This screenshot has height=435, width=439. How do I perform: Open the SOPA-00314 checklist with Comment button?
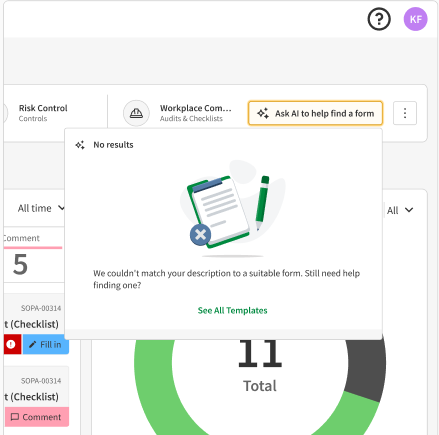pyautogui.click(x=37, y=397)
